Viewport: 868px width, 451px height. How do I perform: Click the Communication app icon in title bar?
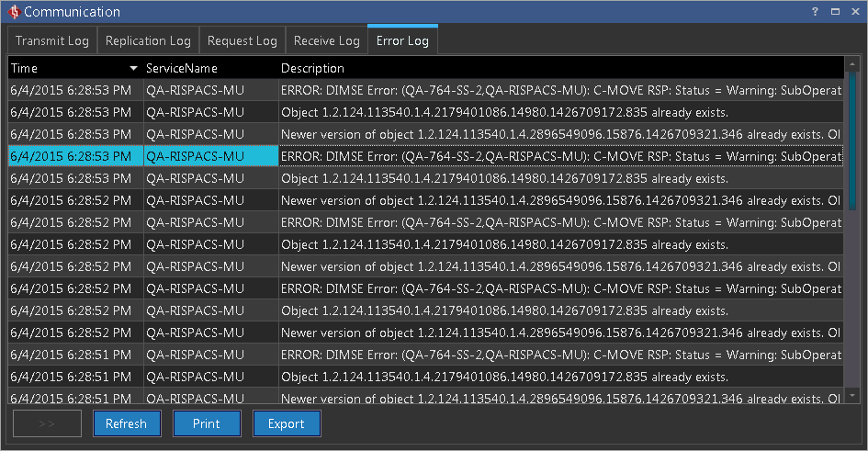(13, 12)
